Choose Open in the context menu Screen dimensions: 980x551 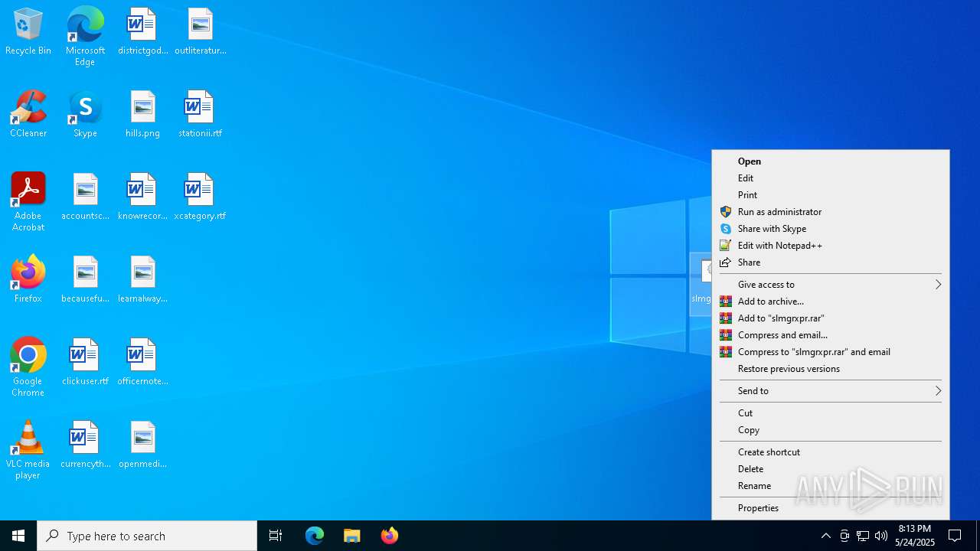tap(831, 161)
